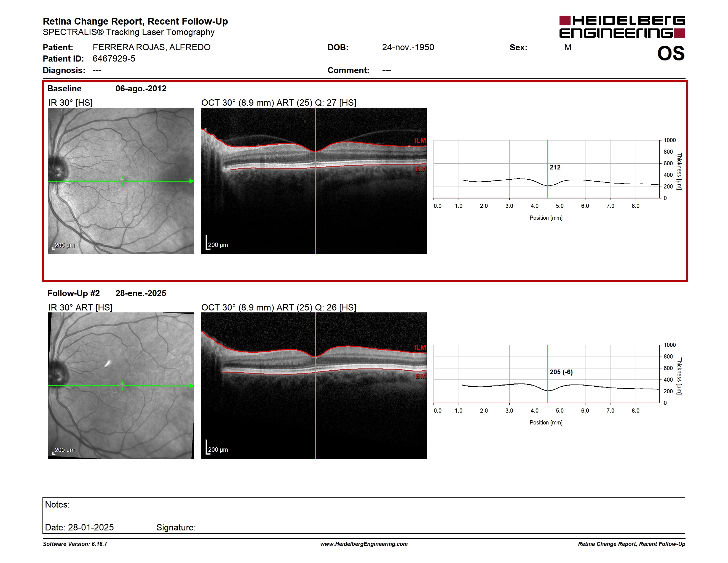This screenshot has width=728, height=563.
Task: Click Date: 28-01-2025 in notes box
Action: coord(79,527)
